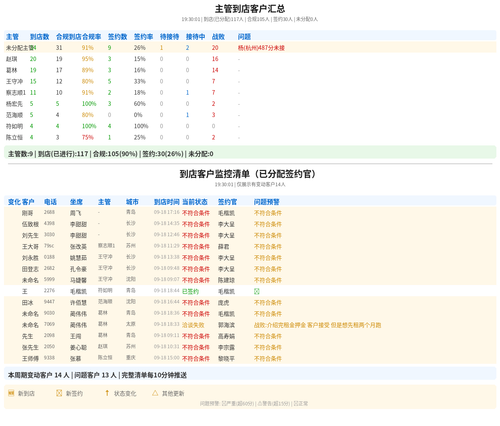Select the 变化 column header
500x426 pixels.
click(x=14, y=202)
